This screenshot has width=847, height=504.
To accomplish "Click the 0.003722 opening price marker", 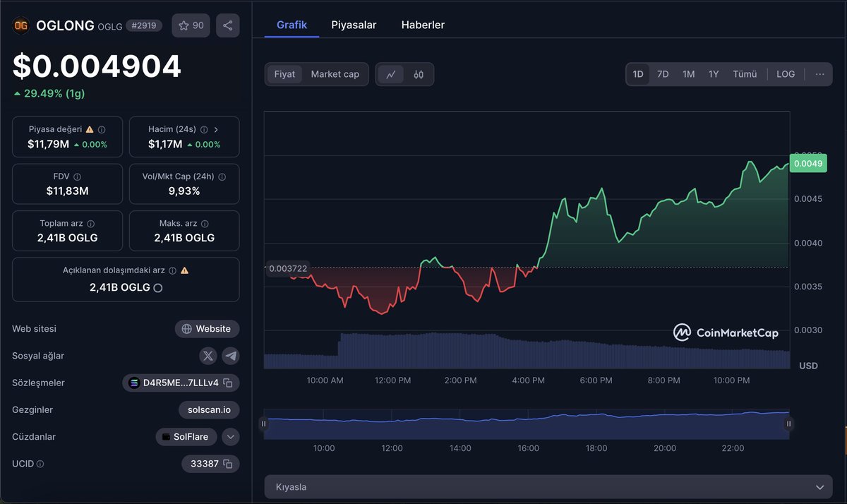I will click(x=289, y=268).
